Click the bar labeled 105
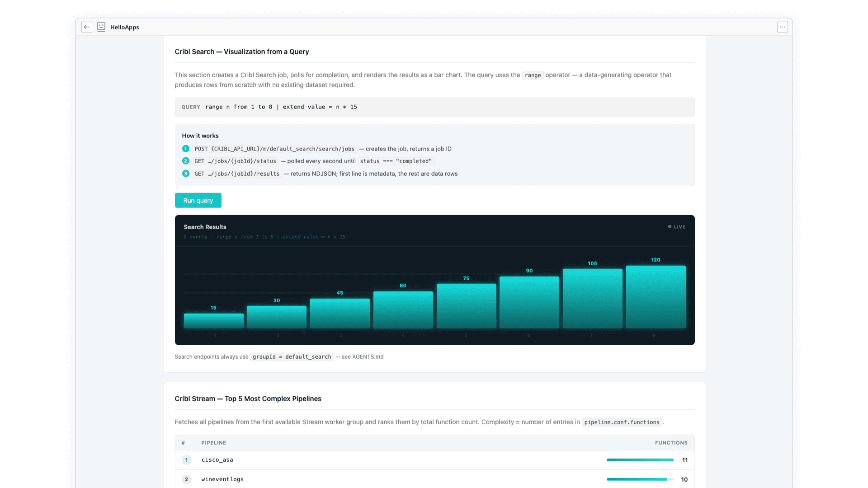Image resolution: width=868 pixels, height=488 pixels. pos(593,298)
